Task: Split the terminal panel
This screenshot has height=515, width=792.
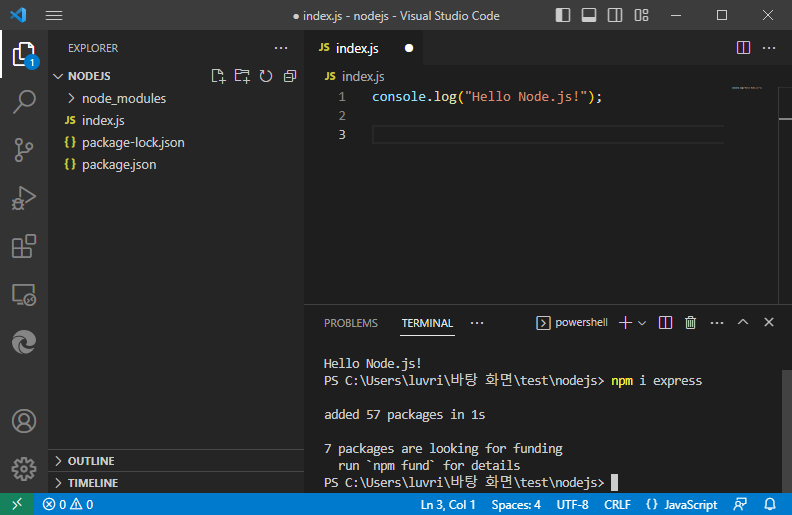Action: pyautogui.click(x=665, y=323)
